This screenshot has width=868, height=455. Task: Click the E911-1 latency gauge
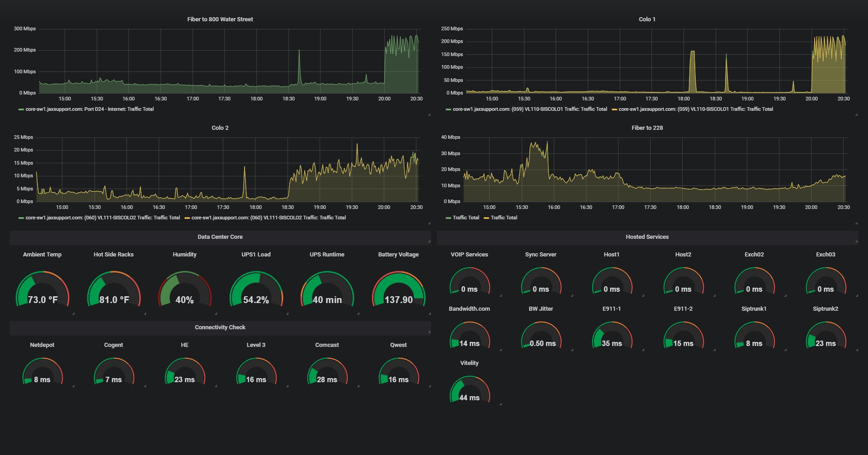click(x=612, y=337)
